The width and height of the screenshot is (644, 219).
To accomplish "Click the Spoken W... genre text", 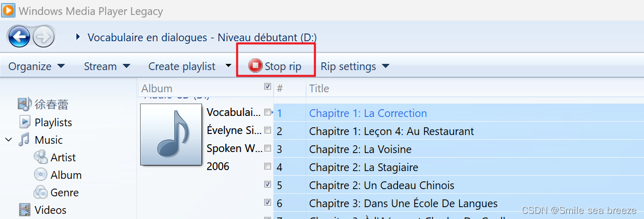I will pyautogui.click(x=234, y=148).
